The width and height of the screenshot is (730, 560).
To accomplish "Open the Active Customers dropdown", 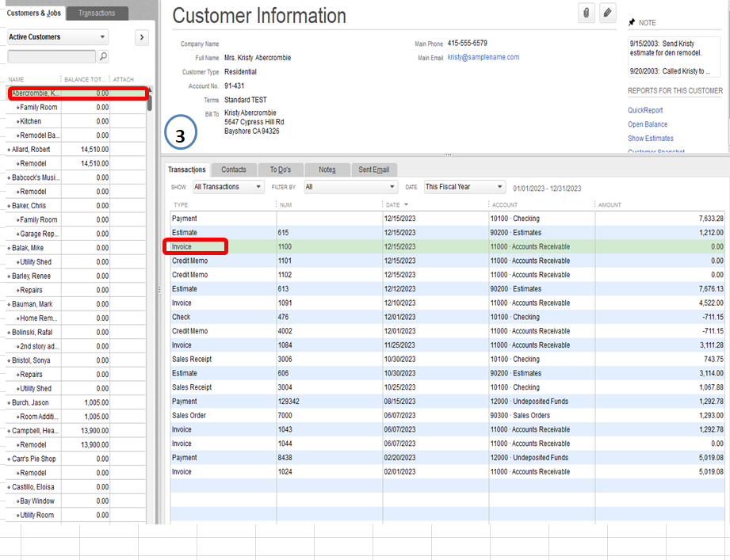I will point(56,36).
